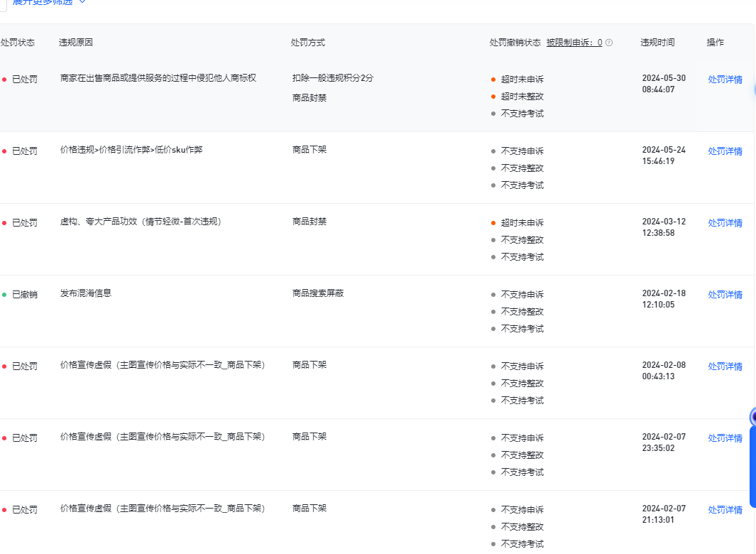Click the info icon beside 被限制申诉
This screenshot has height=554, width=756.
coord(609,43)
